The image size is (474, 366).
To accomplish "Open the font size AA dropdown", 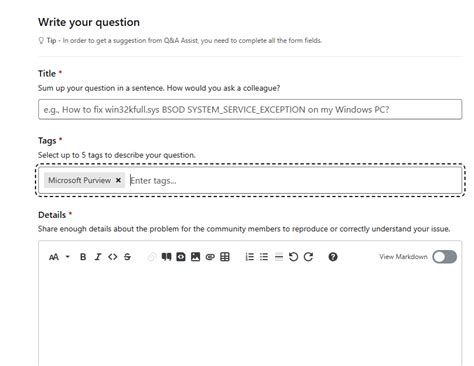I will pyautogui.click(x=59, y=257).
